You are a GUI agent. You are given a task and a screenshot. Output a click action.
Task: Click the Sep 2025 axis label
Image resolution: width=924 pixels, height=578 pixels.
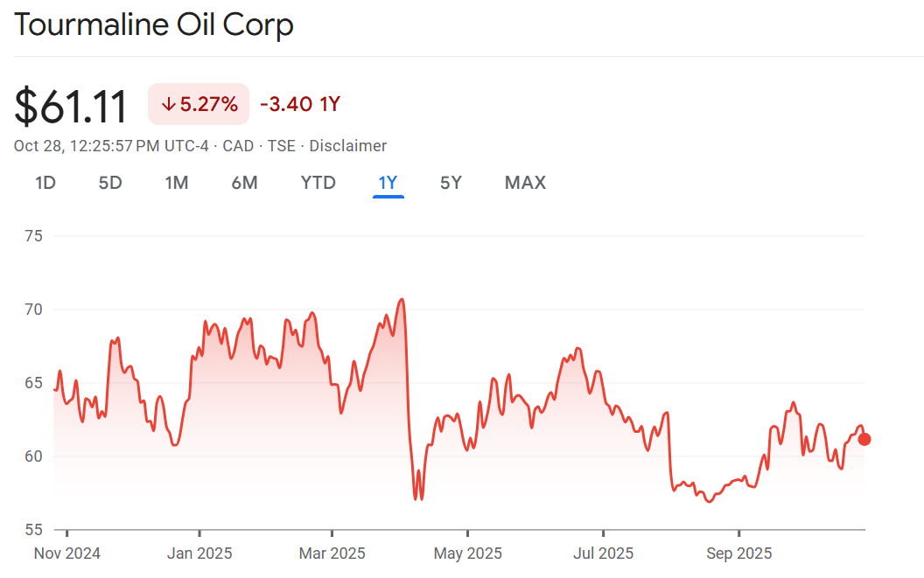tap(739, 554)
